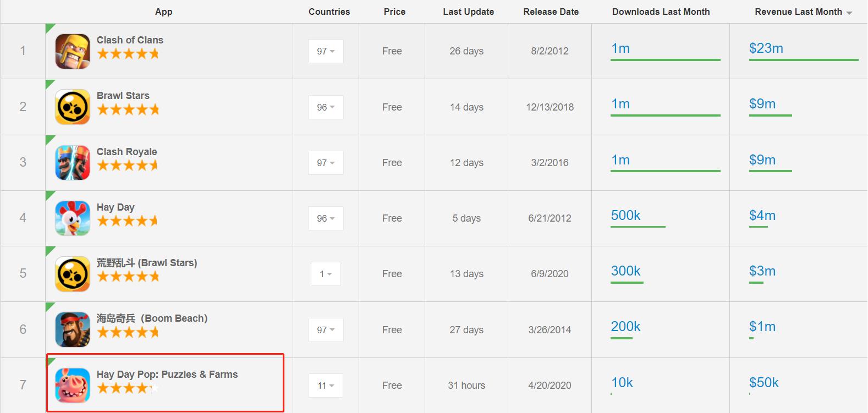The height and width of the screenshot is (413, 868).
Task: Click Hay Day Pop 10k downloads value
Action: point(622,383)
